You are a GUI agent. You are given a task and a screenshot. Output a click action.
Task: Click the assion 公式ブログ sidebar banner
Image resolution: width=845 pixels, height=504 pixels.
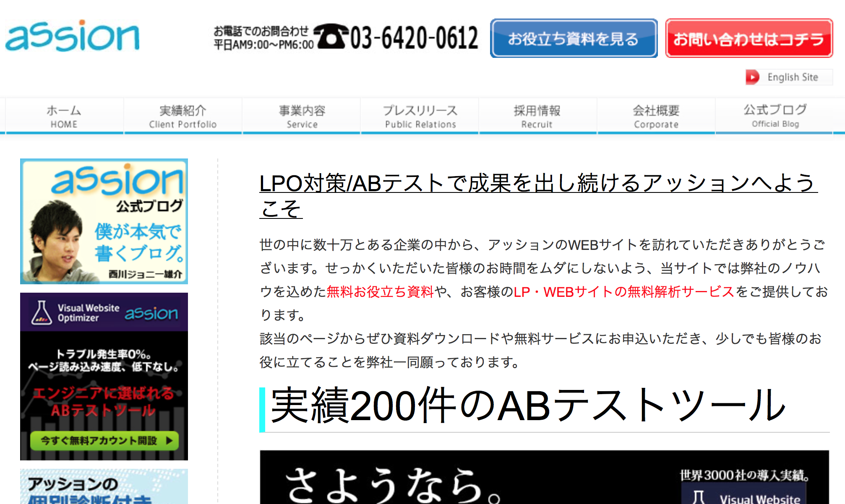[104, 221]
